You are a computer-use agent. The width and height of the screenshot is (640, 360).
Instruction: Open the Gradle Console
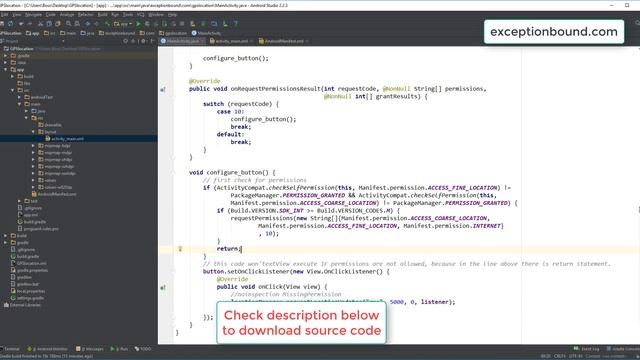click(x=623, y=349)
